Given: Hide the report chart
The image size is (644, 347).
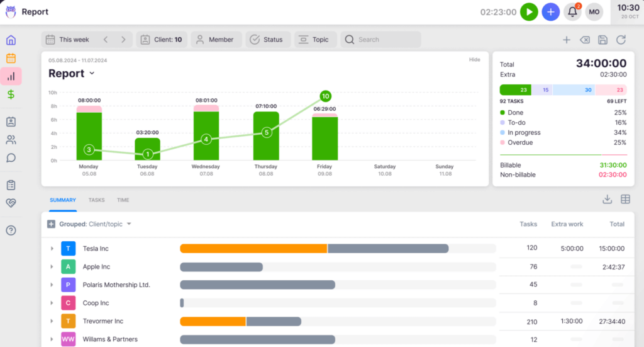Looking at the screenshot, I should [x=474, y=60].
